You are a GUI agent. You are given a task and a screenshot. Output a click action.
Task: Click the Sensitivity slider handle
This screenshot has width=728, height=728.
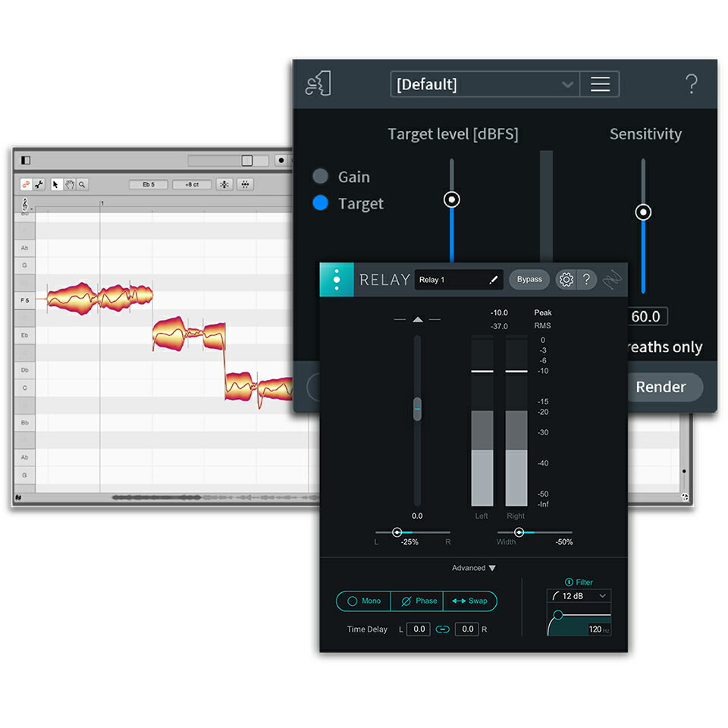pos(643,212)
